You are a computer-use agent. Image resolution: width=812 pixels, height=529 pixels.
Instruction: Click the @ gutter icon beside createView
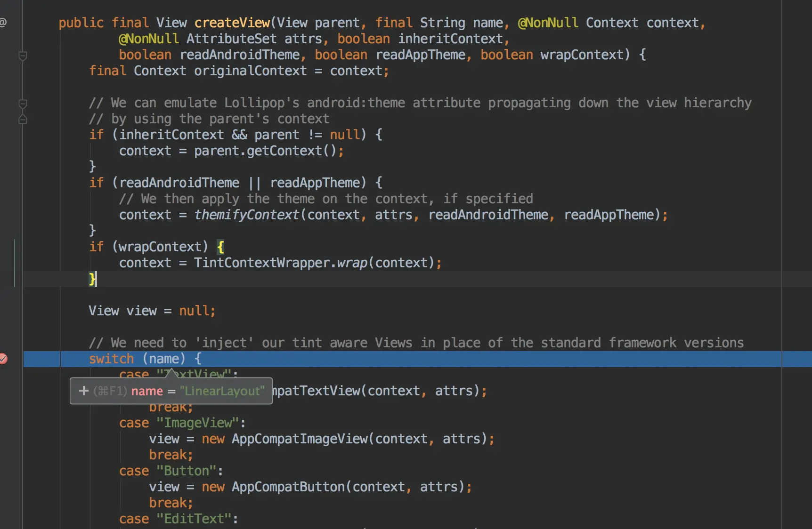click(3, 22)
